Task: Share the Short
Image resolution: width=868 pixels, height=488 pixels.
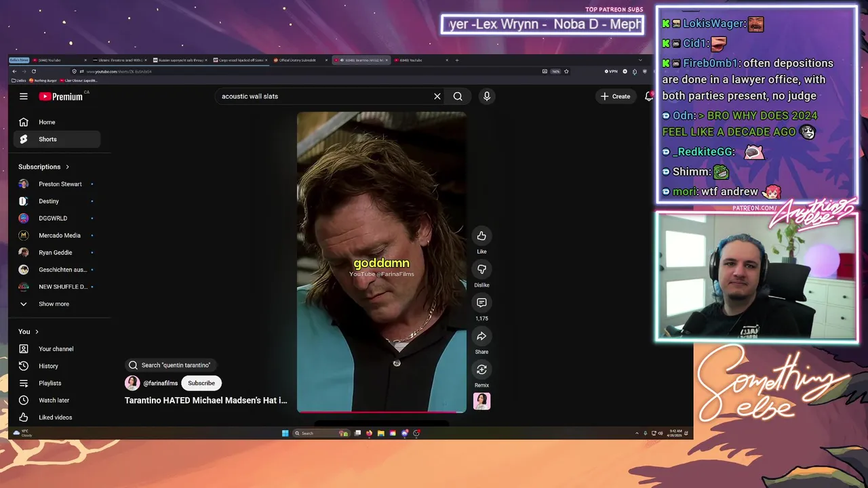Action: tap(481, 336)
